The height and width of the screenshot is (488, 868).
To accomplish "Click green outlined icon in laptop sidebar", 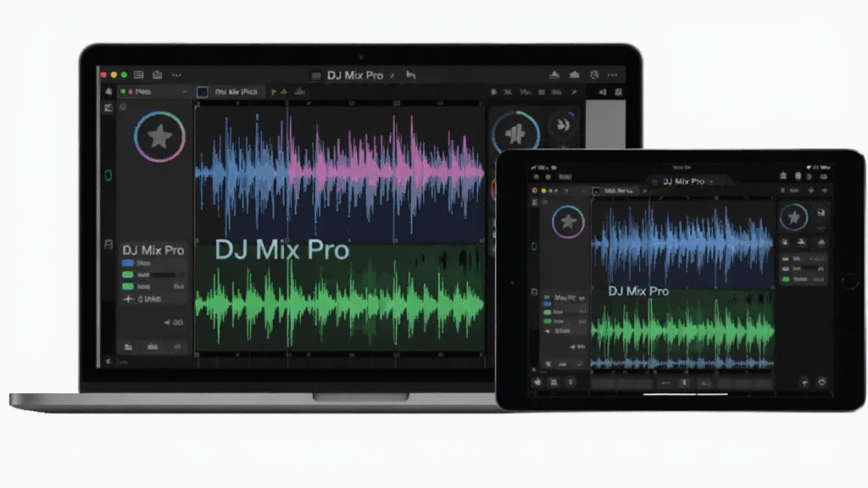I will [108, 175].
